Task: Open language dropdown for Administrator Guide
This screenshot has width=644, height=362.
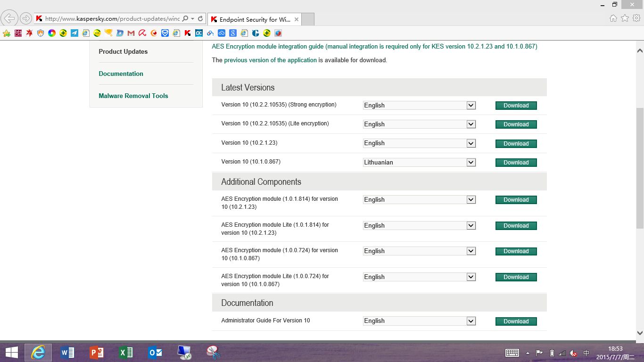Action: [419, 321]
